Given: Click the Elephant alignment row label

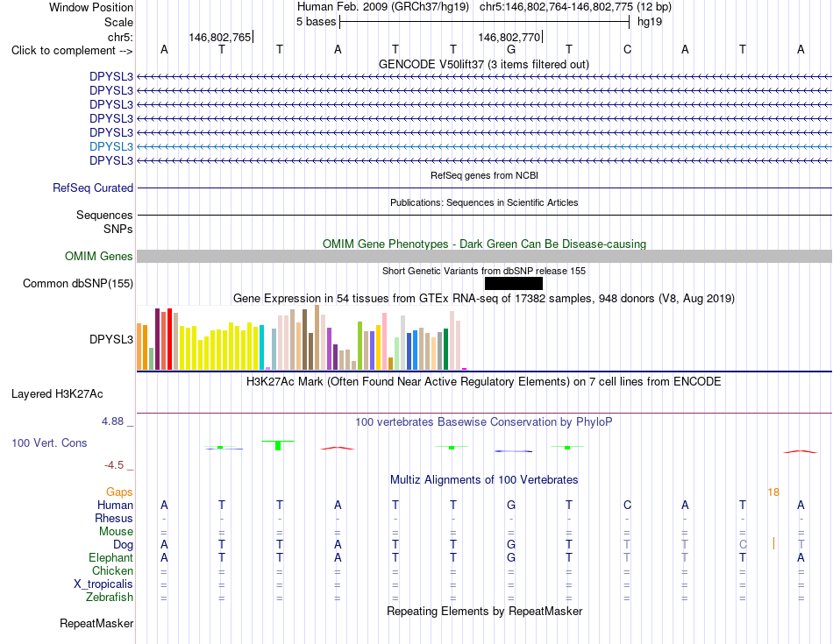Looking at the screenshot, I should pyautogui.click(x=110, y=558).
